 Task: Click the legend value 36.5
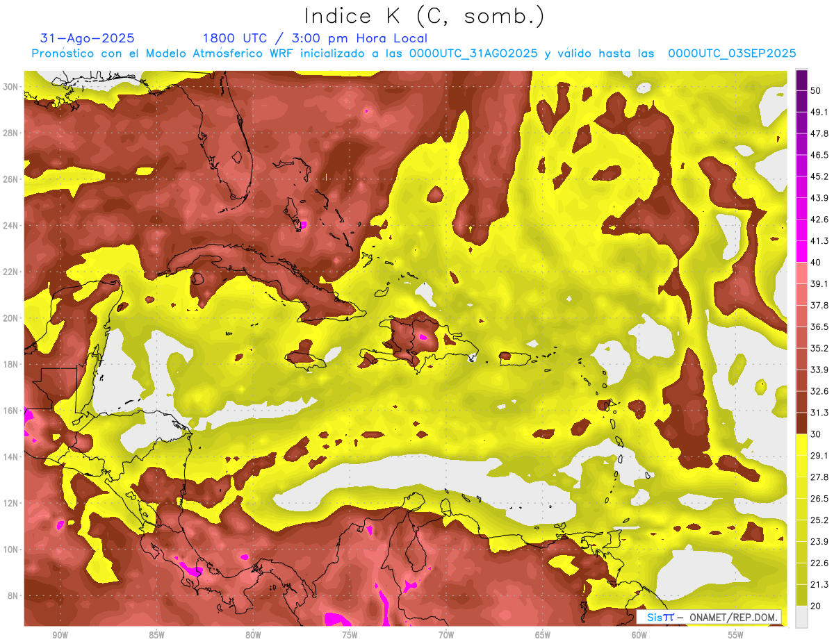(819, 327)
